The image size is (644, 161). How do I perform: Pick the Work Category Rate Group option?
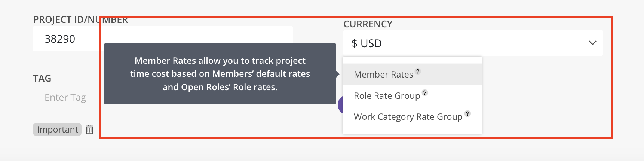click(x=412, y=117)
